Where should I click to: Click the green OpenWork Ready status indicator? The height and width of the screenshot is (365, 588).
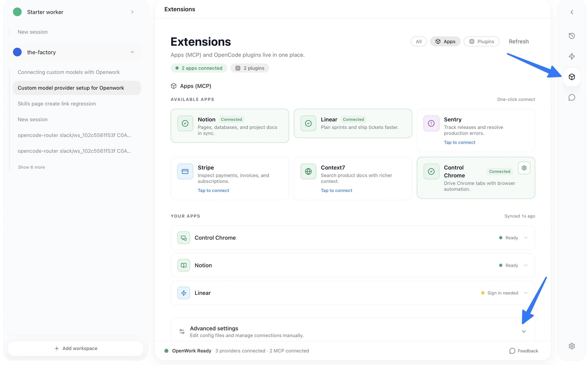point(166,351)
